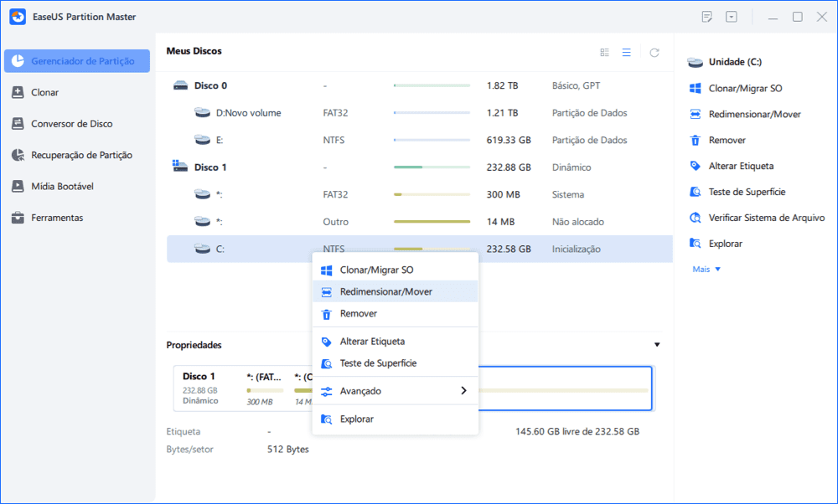The height and width of the screenshot is (504, 838).
Task: Choose Teste de Superfície in context menu
Action: point(395,363)
